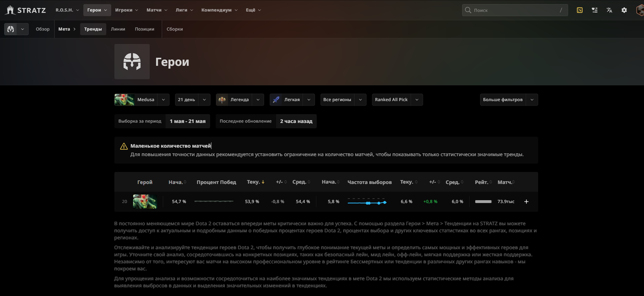Sort by pick rate Сред. column
644x296 pixels.
pos(454,182)
